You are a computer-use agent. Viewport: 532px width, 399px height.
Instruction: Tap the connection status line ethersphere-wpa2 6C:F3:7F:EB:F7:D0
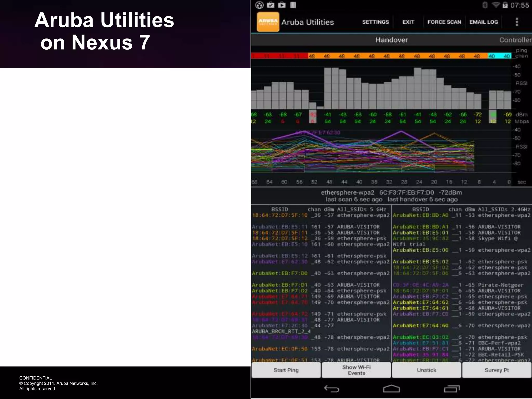coord(391,192)
